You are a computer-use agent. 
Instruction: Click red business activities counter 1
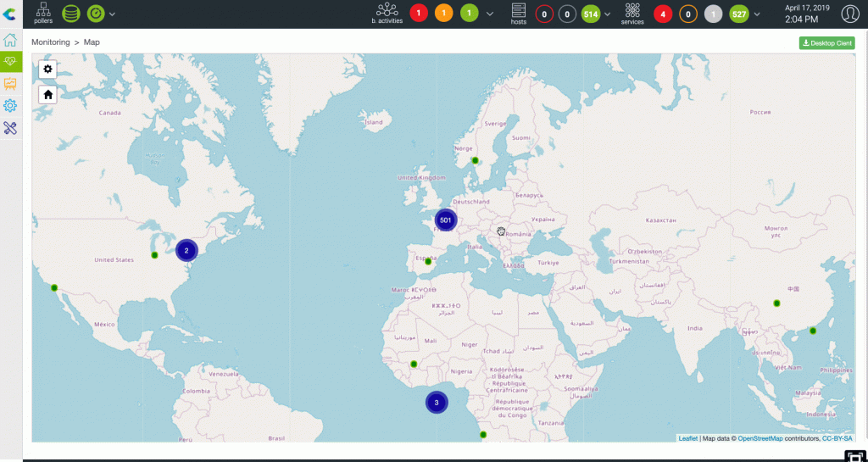click(419, 14)
